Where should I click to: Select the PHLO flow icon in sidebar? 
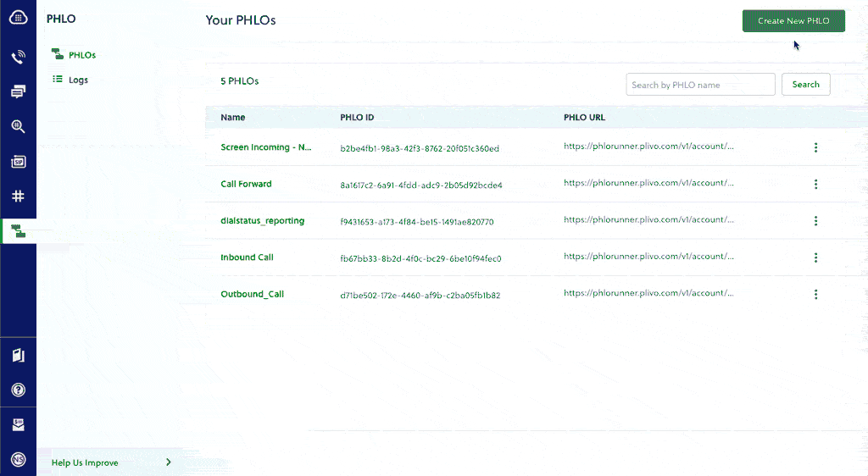(18, 231)
